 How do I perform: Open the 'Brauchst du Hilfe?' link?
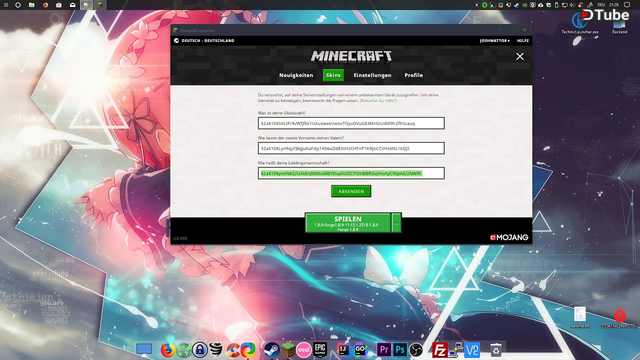[378, 100]
